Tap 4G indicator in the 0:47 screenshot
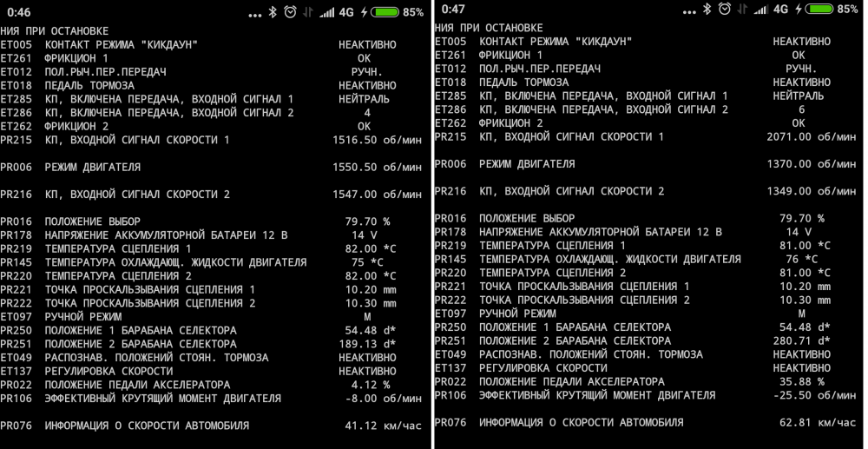Screen dimensions: 868x449 [781, 9]
